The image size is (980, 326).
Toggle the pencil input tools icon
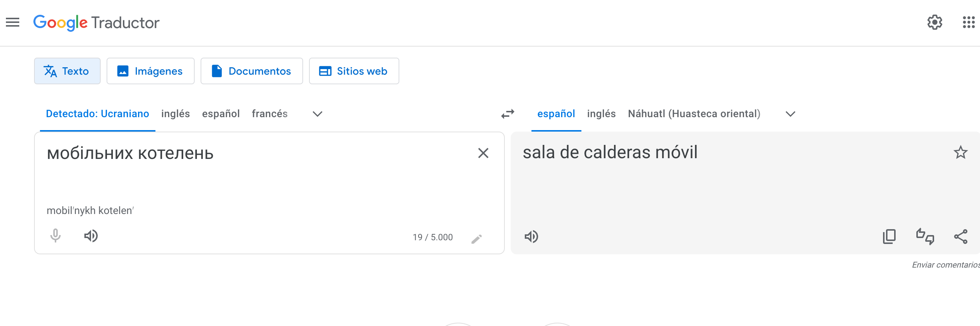[x=476, y=239]
